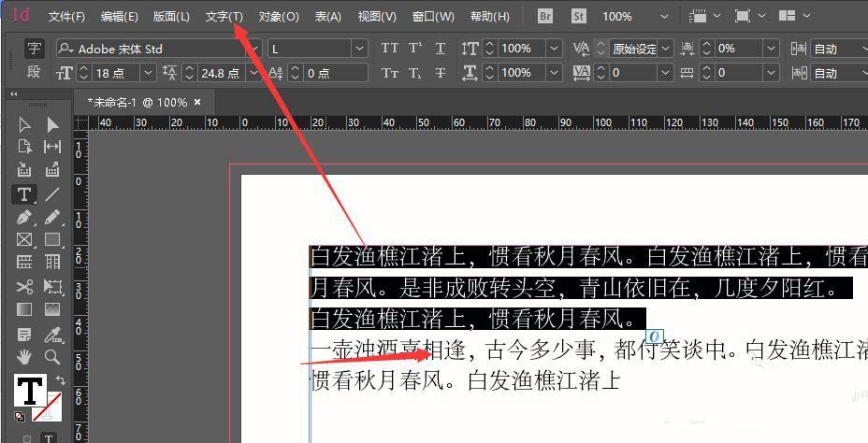This screenshot has height=443, width=868.
Task: Collapse the toolbox with double-arrow
Action: 14,94
